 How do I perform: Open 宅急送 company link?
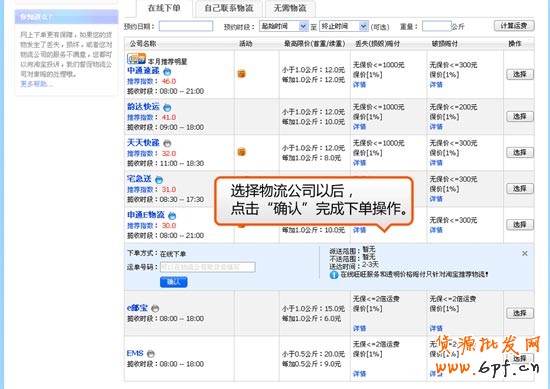point(139,179)
